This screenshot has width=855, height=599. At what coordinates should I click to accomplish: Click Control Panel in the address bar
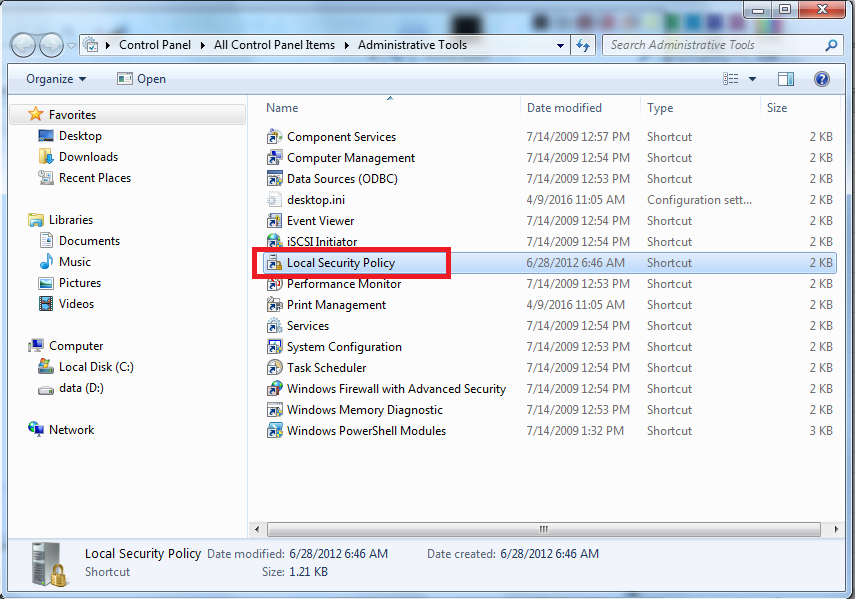coord(155,45)
